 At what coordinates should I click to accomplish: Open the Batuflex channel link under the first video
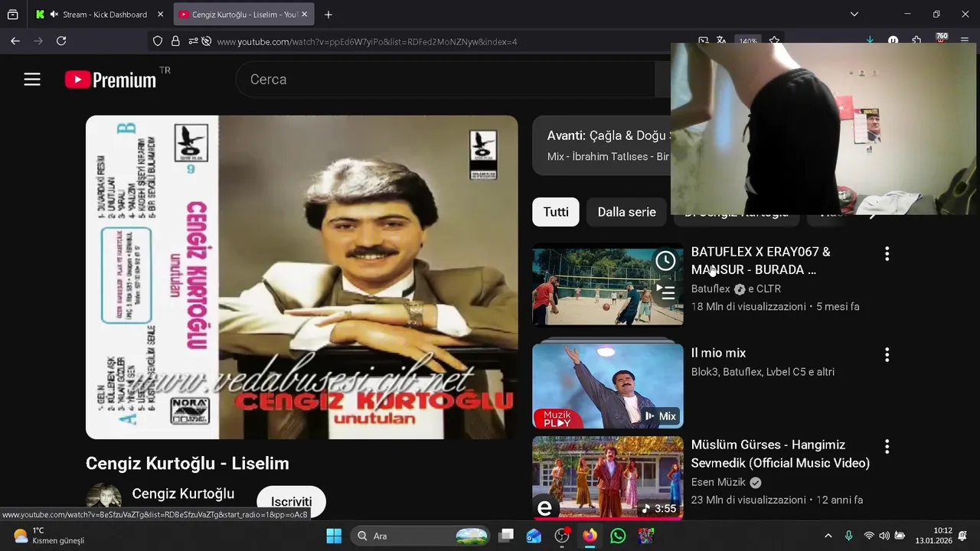pyautogui.click(x=710, y=289)
